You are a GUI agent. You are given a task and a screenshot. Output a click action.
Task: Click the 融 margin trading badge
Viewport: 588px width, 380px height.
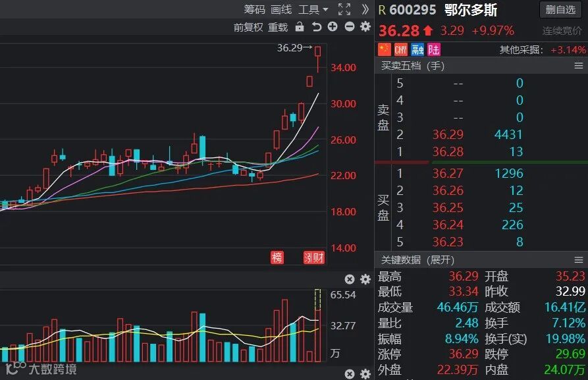click(417, 49)
